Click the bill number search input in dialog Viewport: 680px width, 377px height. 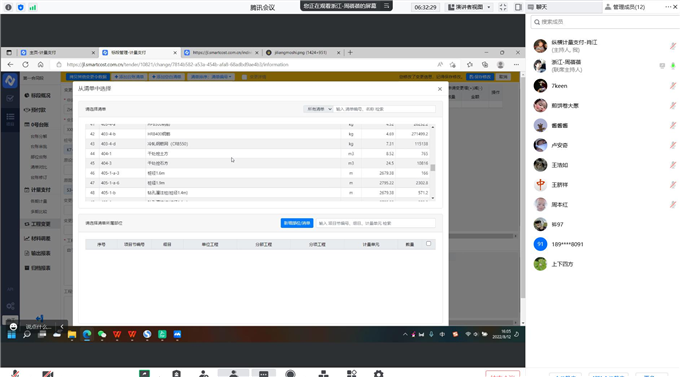pos(385,109)
